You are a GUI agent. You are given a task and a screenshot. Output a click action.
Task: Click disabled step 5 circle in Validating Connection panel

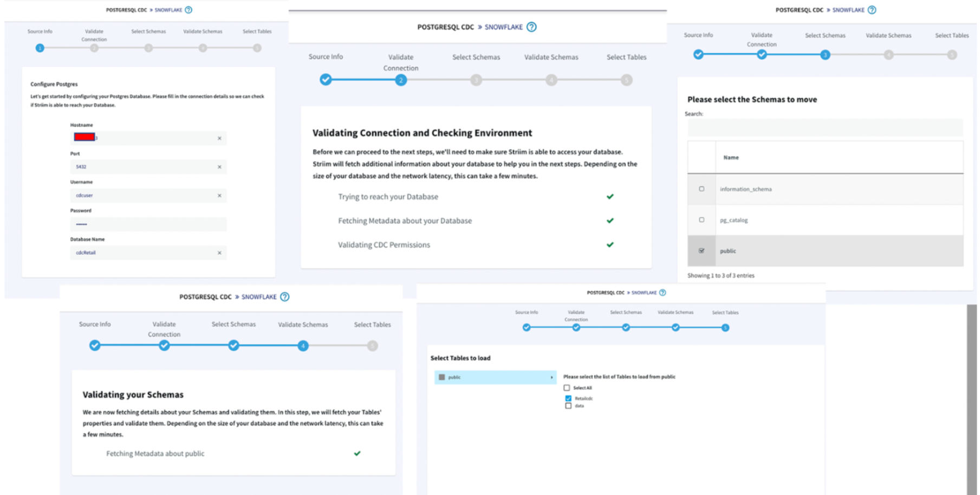point(626,80)
